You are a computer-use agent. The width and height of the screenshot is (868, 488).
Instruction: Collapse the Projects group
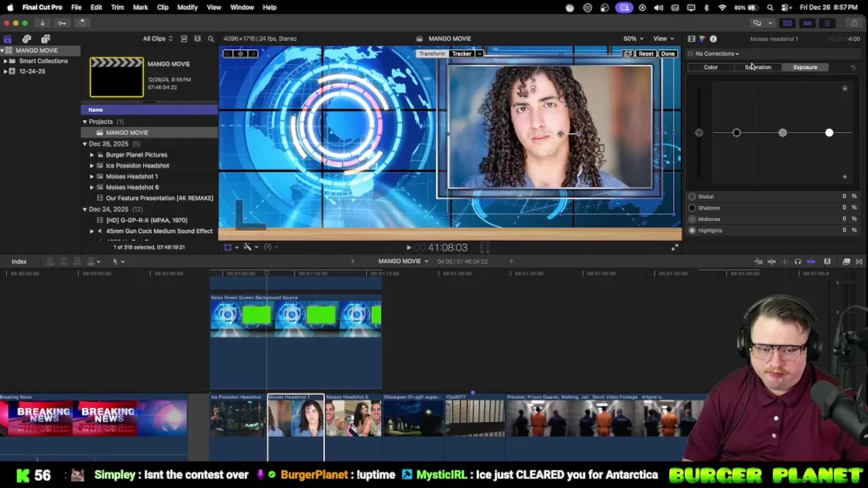tap(85, 122)
